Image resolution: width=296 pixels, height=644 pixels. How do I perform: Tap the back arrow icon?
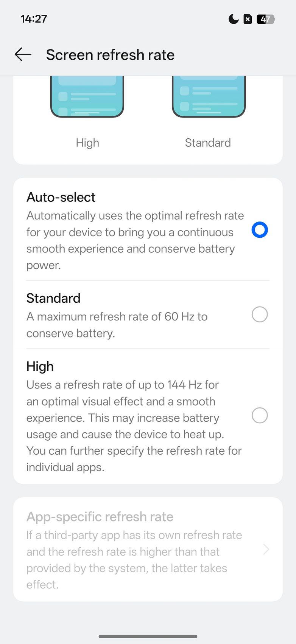pyautogui.click(x=23, y=54)
